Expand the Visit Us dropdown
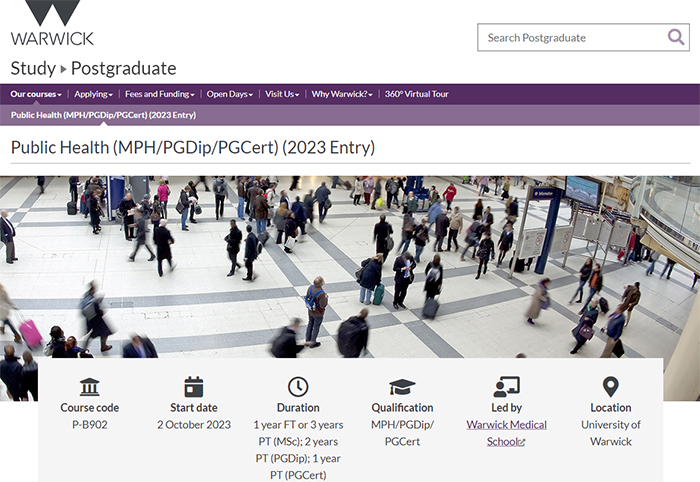The image size is (700, 482). [282, 94]
